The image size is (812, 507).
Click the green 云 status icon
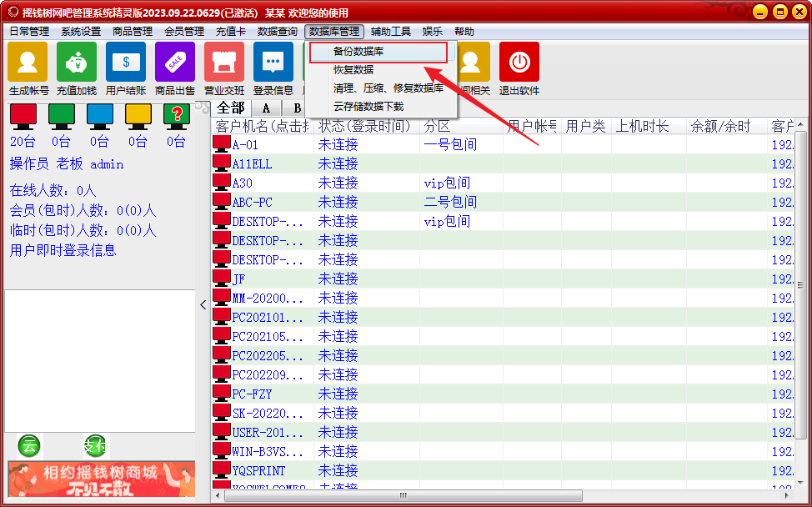click(x=29, y=445)
